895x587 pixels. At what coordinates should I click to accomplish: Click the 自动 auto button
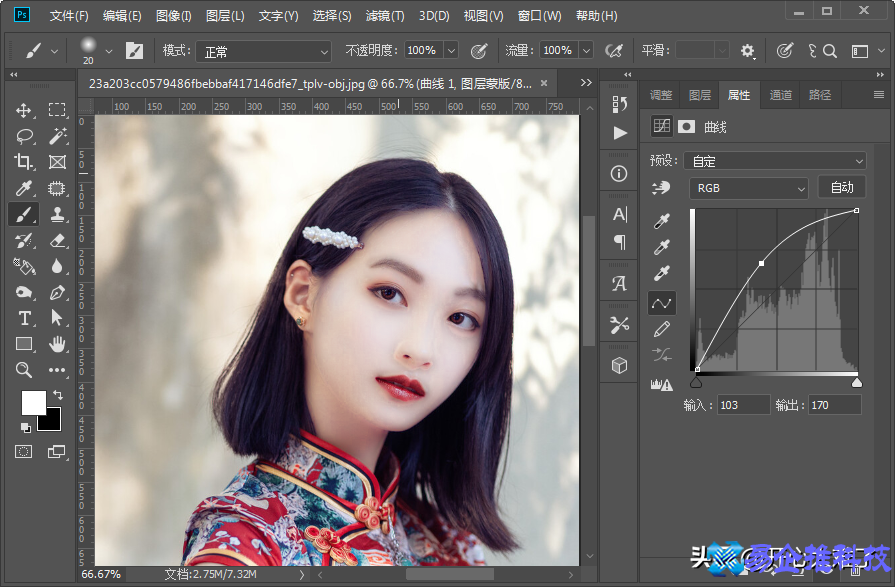[x=842, y=187]
